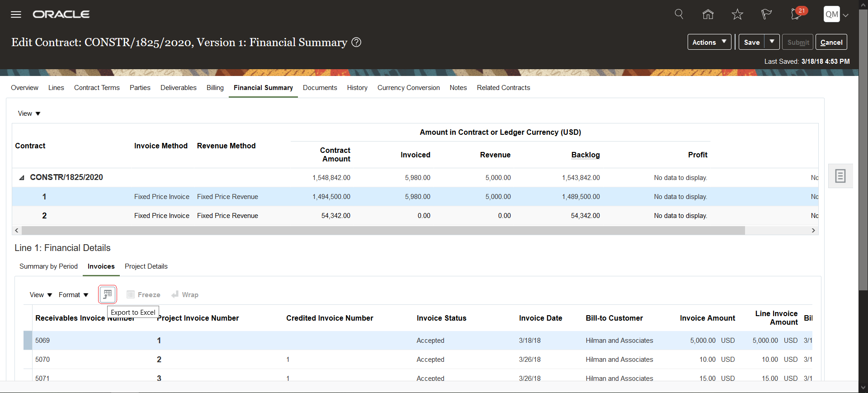Switch to the Contract Terms tab
The image size is (868, 393).
click(97, 88)
